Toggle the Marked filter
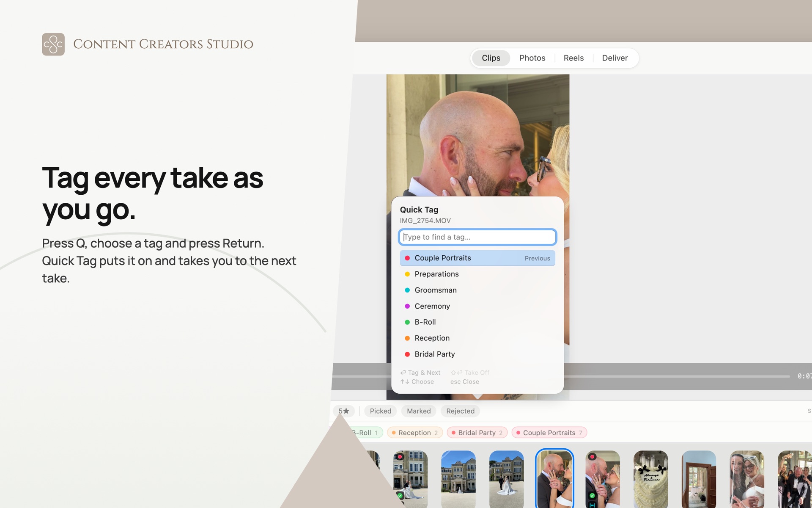The image size is (812, 508). 419,411
